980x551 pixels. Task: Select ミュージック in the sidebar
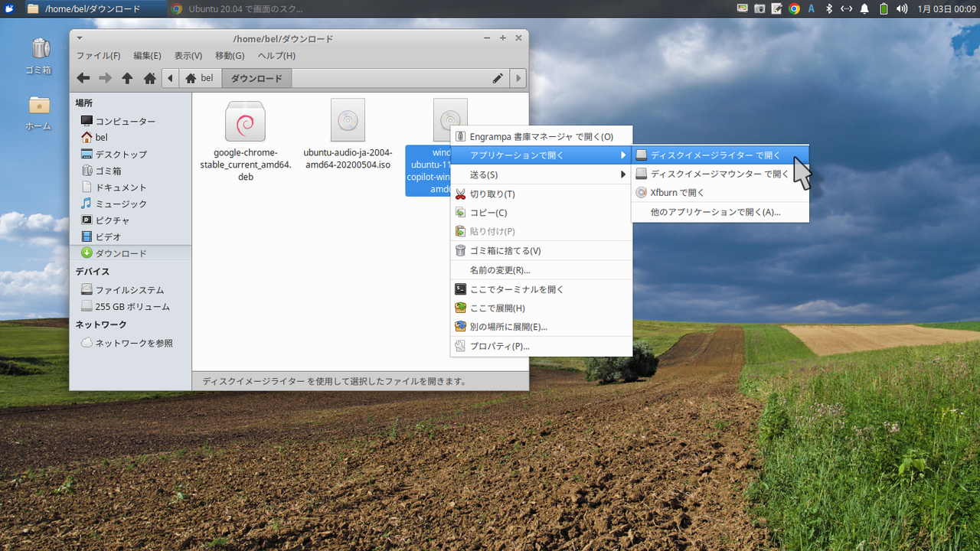[130, 204]
